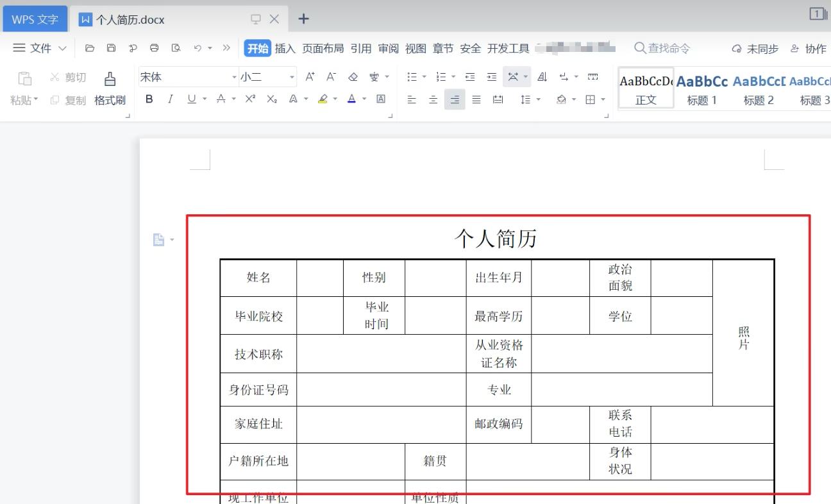Open the font color picker
Screen dimensions: 831x504
point(351,99)
